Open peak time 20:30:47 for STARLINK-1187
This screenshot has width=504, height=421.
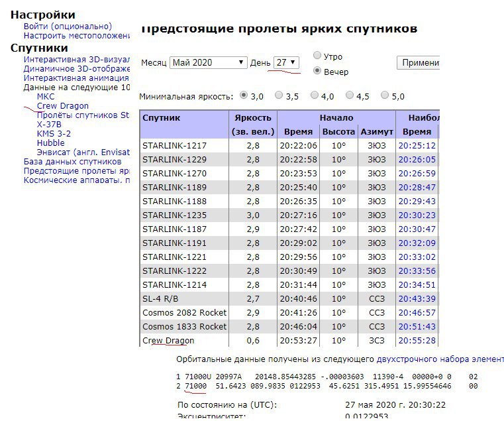coord(417,229)
